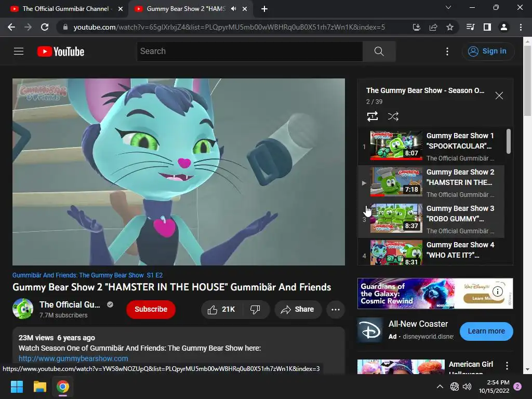Open Gummy Bear Show 1 SPOOKTACULAR thumbnail
Image resolution: width=532 pixels, height=399 pixels.
pos(396,145)
